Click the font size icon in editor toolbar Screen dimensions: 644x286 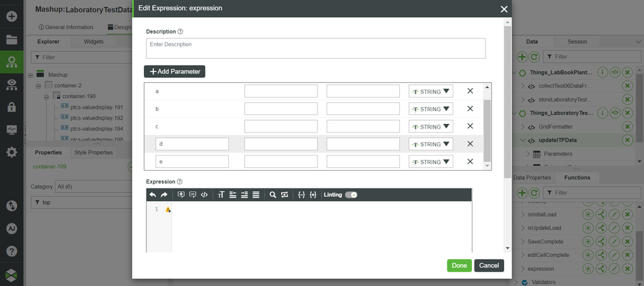[221, 195]
